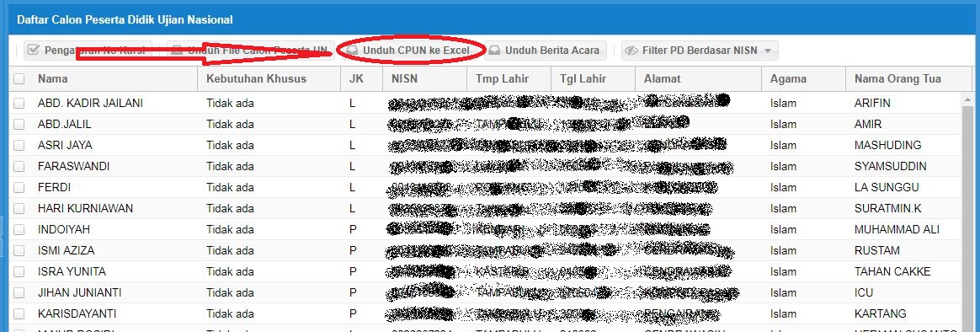Check the box for ASRI JAYA

(19, 146)
